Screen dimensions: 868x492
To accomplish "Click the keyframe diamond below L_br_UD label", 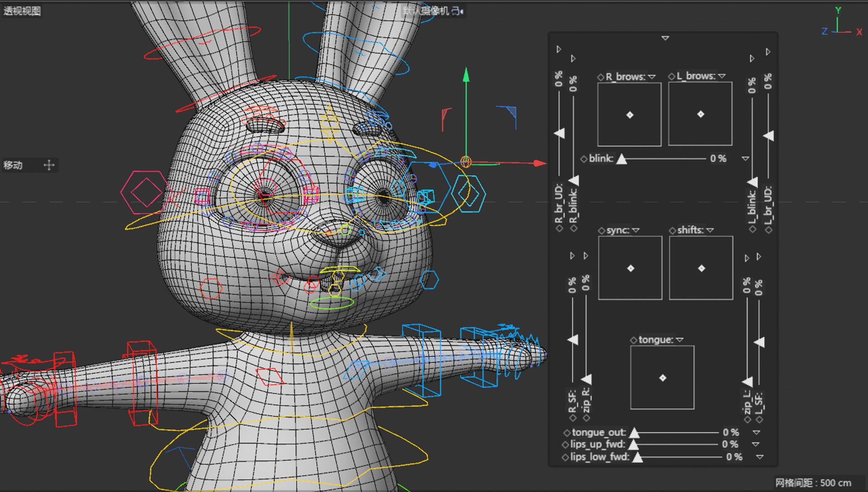I will coord(769,230).
